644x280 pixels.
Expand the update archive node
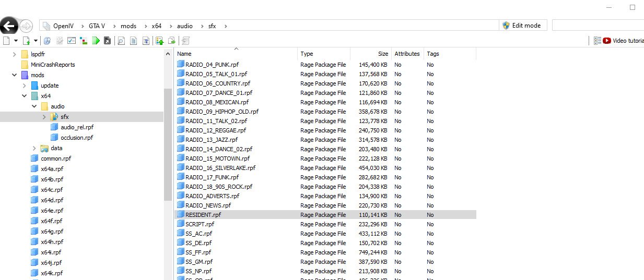(24, 86)
